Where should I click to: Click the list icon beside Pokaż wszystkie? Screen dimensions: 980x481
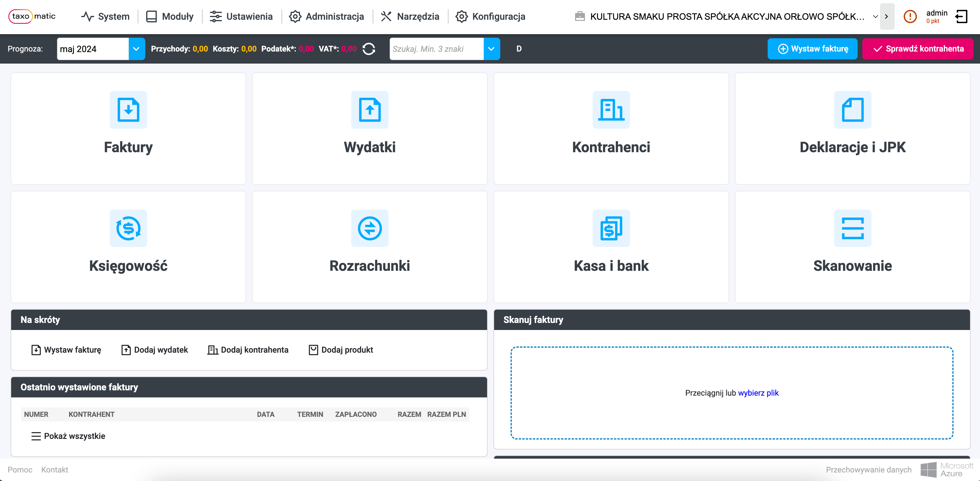click(x=36, y=436)
